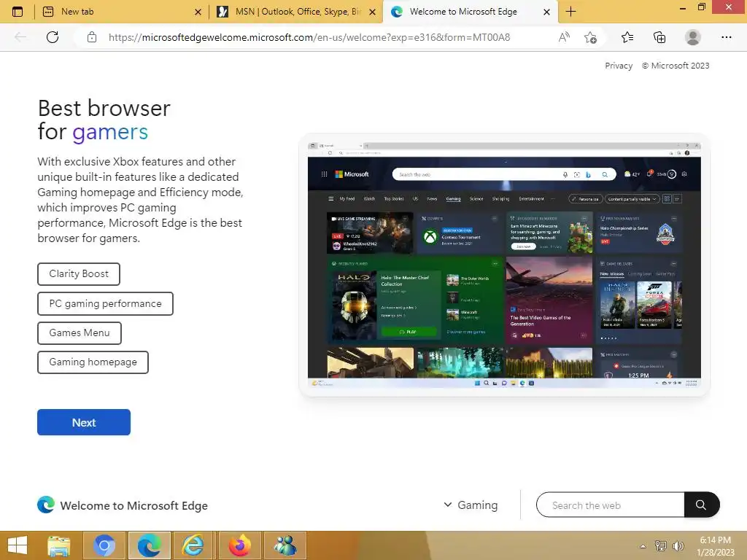Click the browser refresh icon

coord(53,37)
